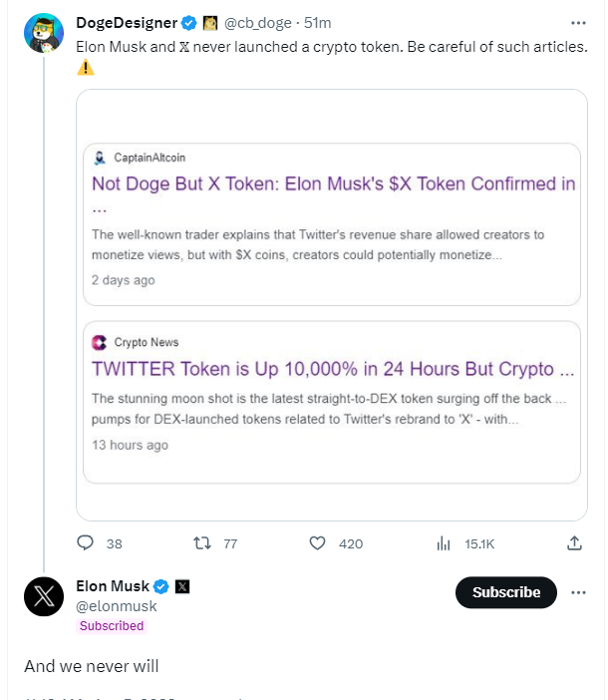The width and height of the screenshot is (608, 700).
Task: Open 'TWITTER Token is Up 10,000%' headline
Action: [x=333, y=369]
